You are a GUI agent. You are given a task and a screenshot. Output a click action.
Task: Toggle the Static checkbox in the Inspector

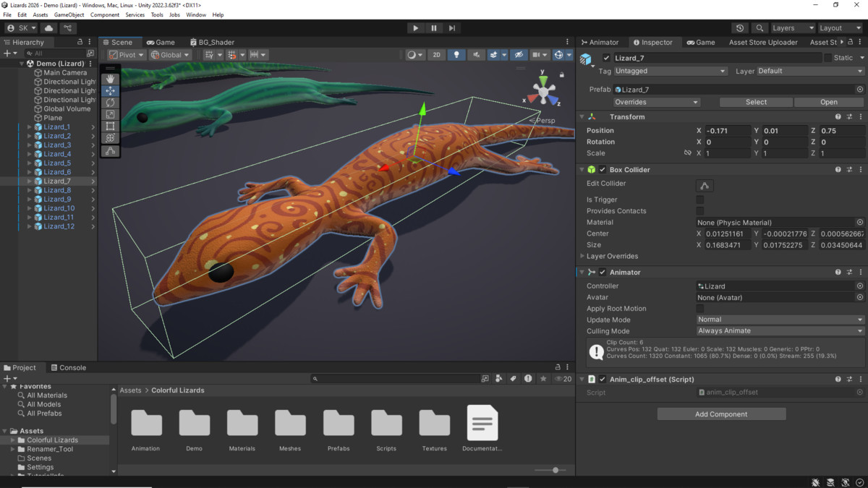coord(827,57)
